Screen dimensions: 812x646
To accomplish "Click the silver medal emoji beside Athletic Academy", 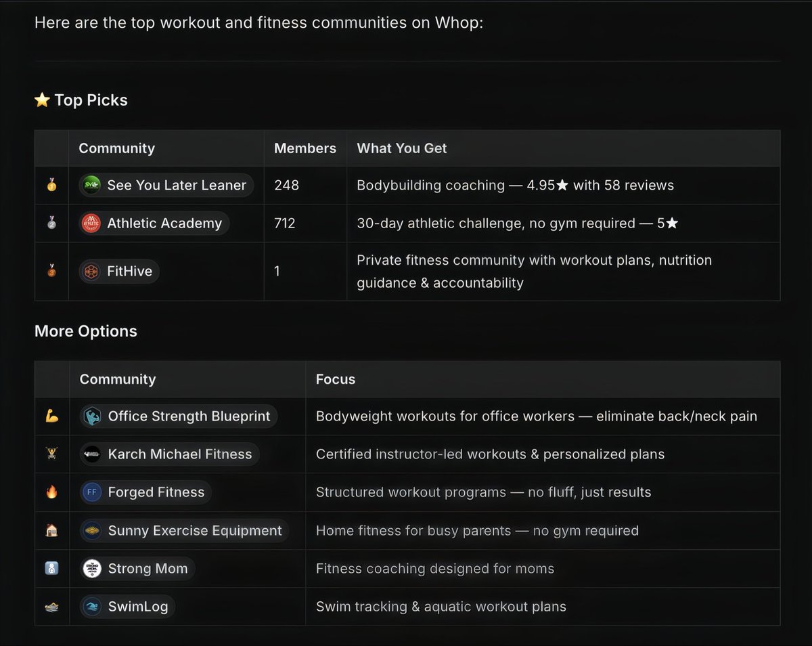I will pos(51,223).
